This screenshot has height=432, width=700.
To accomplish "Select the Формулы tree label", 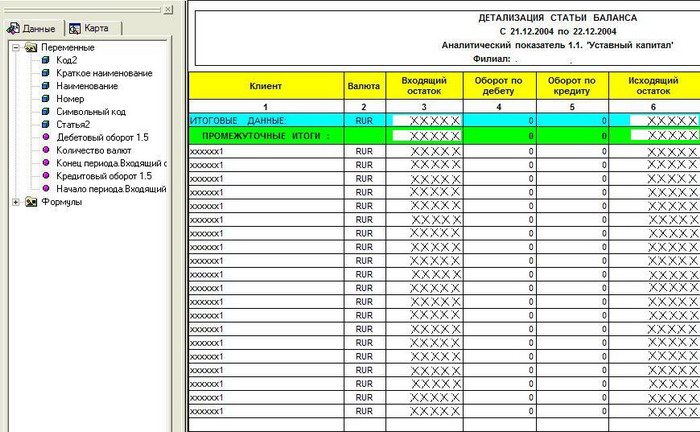I will (x=62, y=202).
